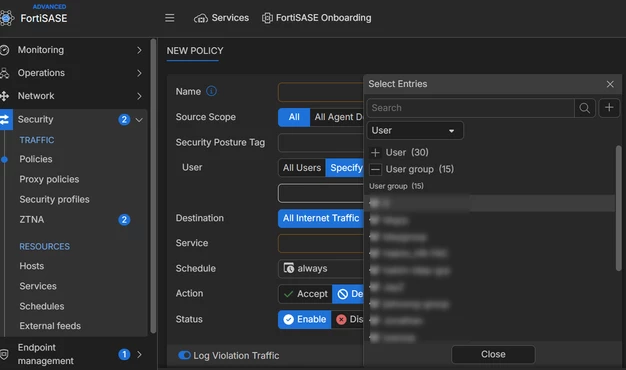
Task: Close the Select Entries panel
Action: (610, 84)
